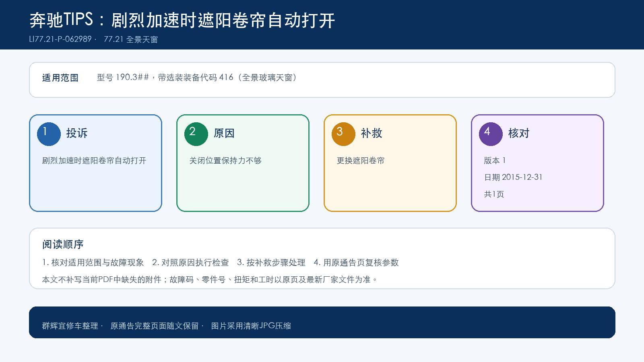Viewport: 644px width, 362px height.
Task: Click footer text 群辉宜修车整理
Action: pos(70,326)
